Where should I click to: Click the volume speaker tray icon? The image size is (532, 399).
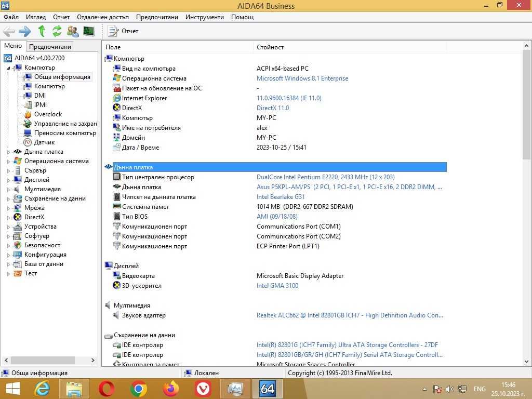point(450,389)
